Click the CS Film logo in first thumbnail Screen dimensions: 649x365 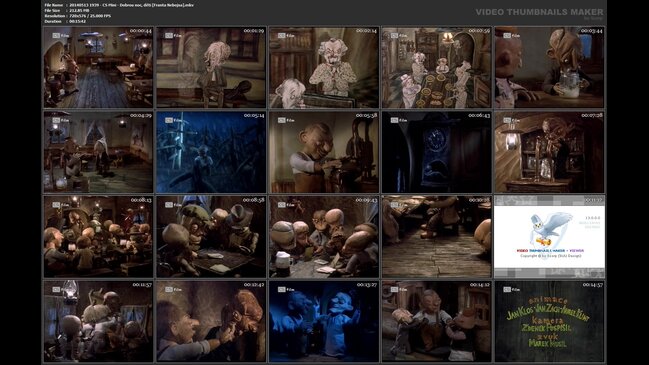coord(61,36)
